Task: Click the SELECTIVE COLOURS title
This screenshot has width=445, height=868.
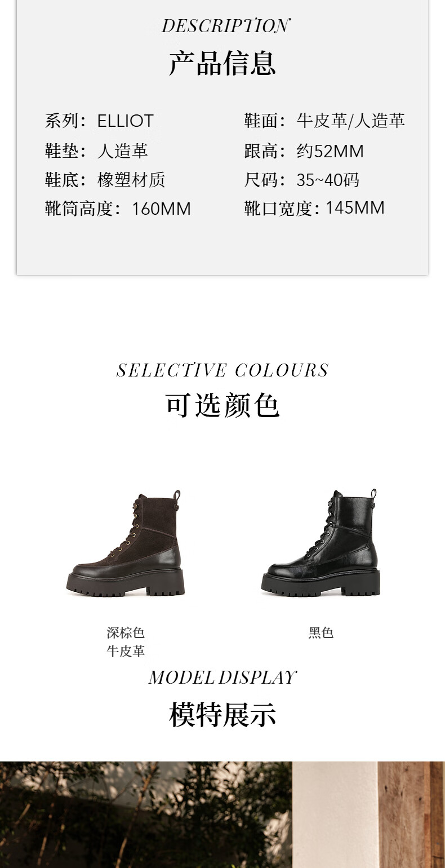Action: coord(222,370)
